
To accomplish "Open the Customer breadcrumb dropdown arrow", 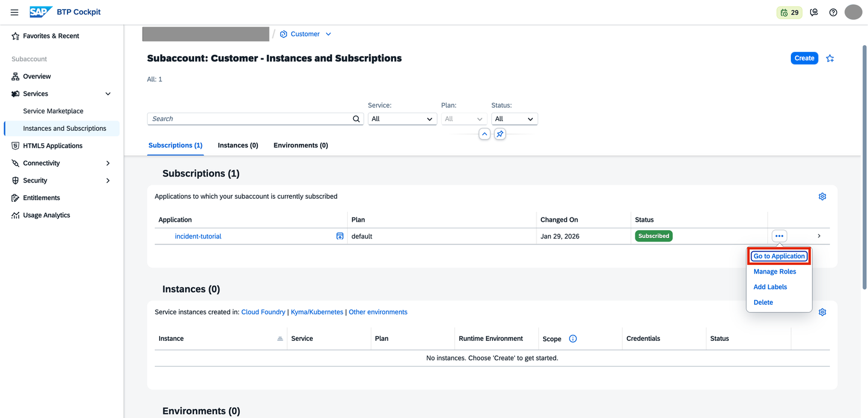I will (329, 34).
